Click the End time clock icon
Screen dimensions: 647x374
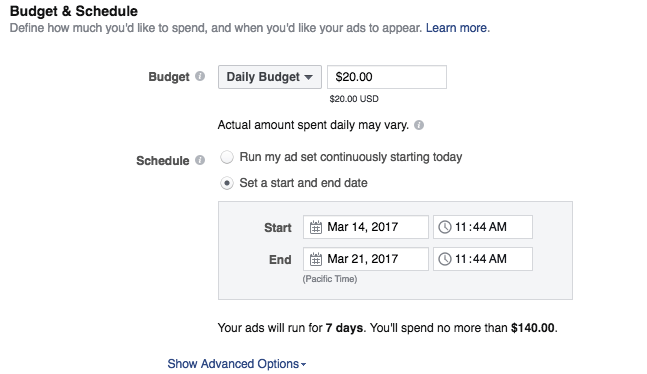click(444, 259)
